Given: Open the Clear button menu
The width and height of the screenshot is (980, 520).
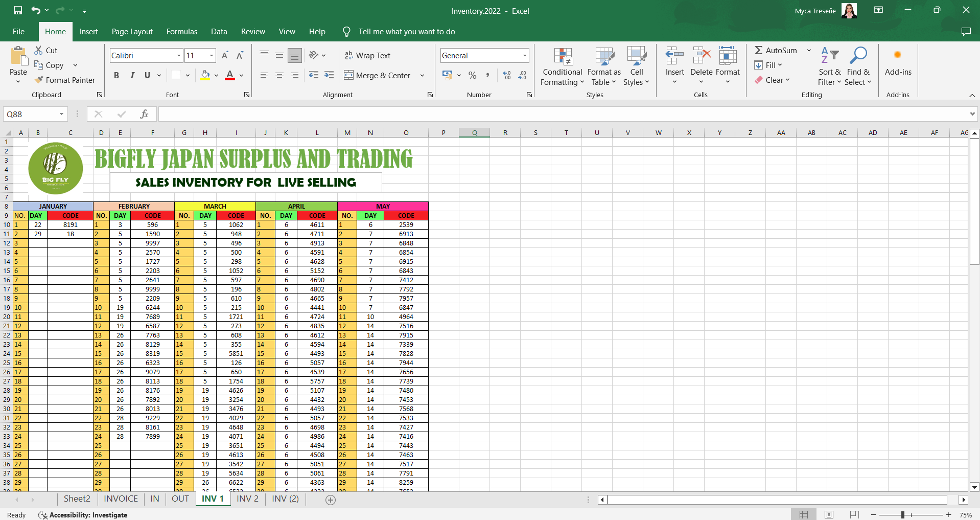Looking at the screenshot, I should (x=773, y=80).
